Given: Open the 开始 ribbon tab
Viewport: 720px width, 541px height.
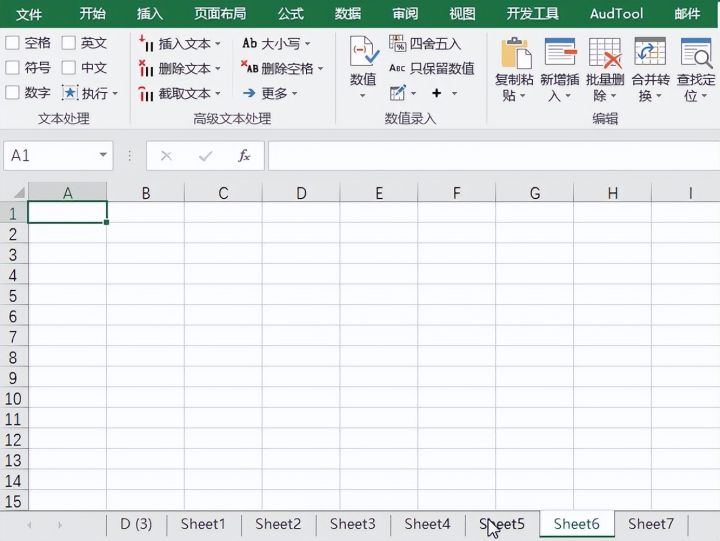Looking at the screenshot, I should coord(92,14).
